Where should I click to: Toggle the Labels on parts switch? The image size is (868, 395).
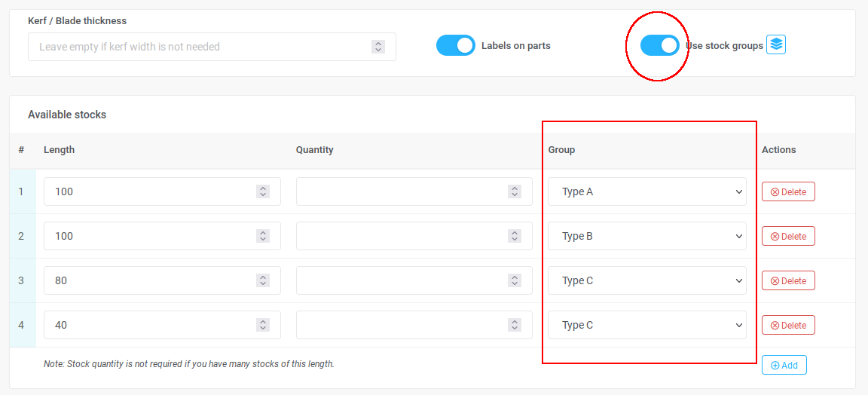456,45
